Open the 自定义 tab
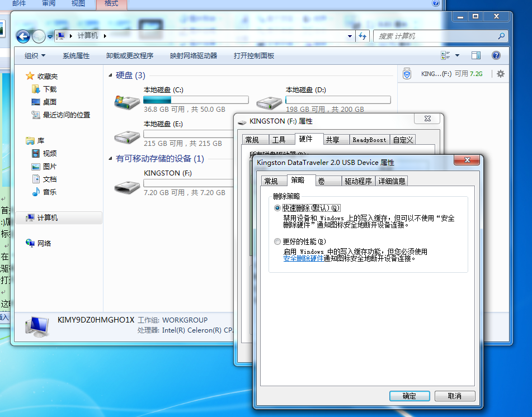Image resolution: width=532 pixels, height=417 pixels. point(403,140)
